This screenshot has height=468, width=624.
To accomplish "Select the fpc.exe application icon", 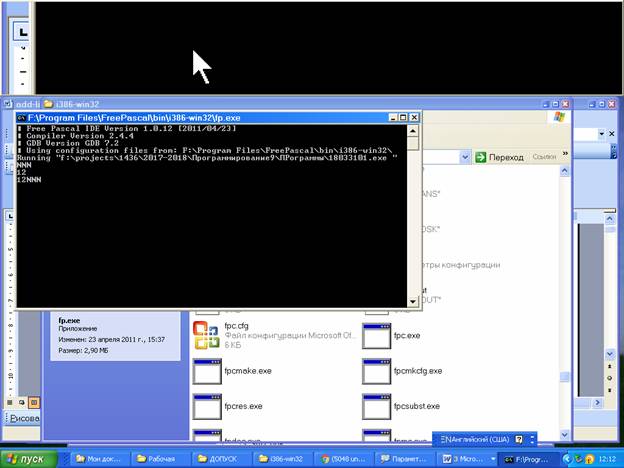I will pyautogui.click(x=376, y=335).
